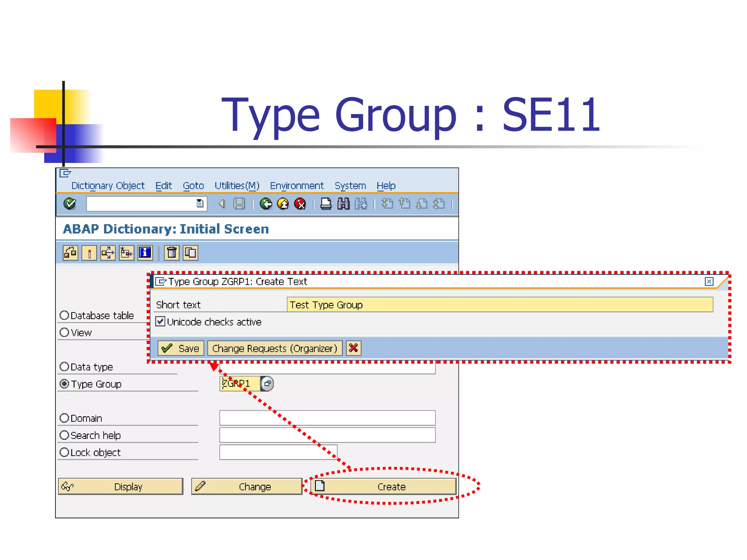Image resolution: width=747 pixels, height=560 pixels.
Task: Open the Edit menu
Action: tap(163, 186)
